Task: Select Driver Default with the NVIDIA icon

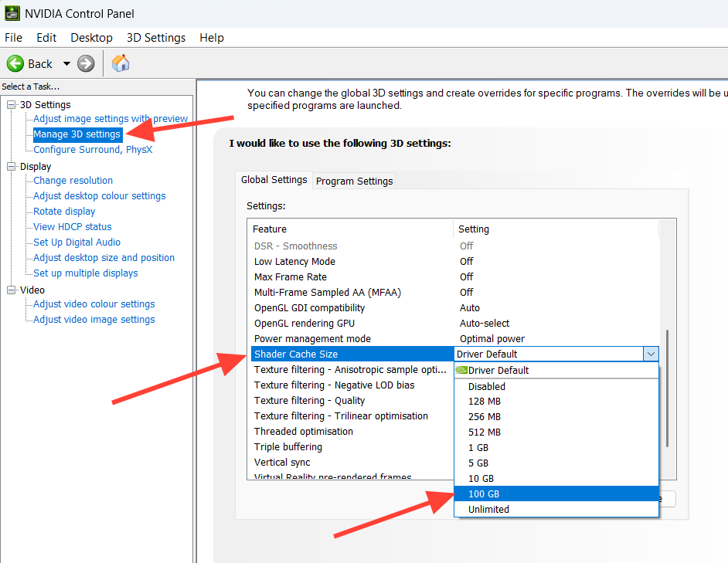Action: click(x=499, y=370)
